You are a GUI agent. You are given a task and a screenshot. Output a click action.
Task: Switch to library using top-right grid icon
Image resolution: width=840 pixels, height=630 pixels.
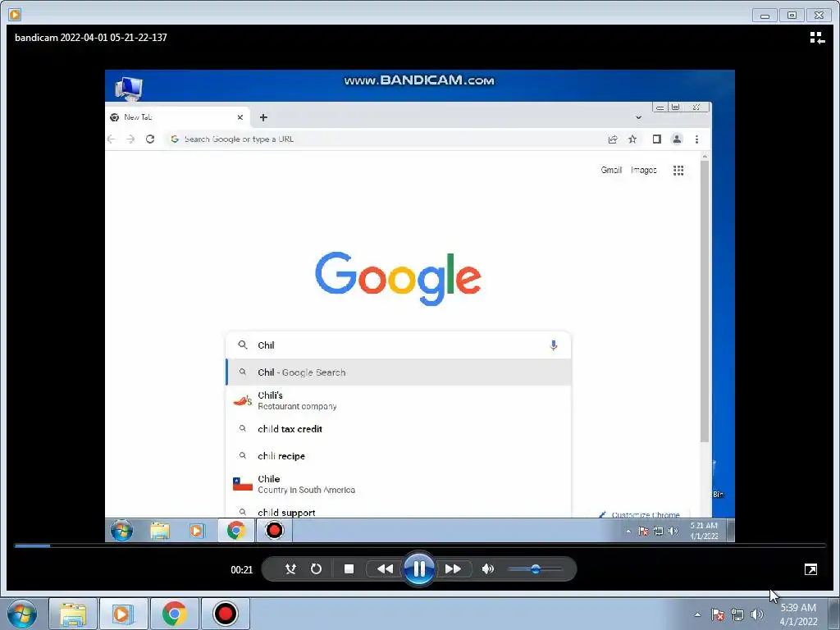(x=817, y=38)
